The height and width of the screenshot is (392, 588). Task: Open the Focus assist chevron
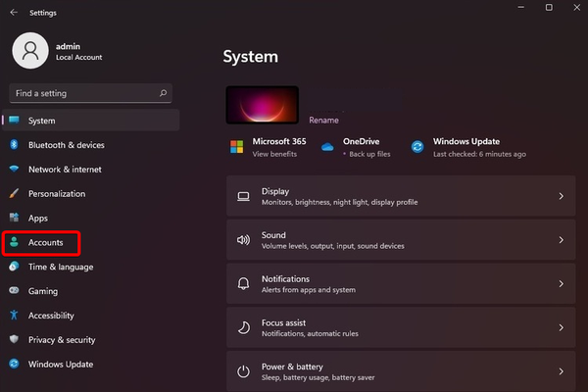pos(561,327)
